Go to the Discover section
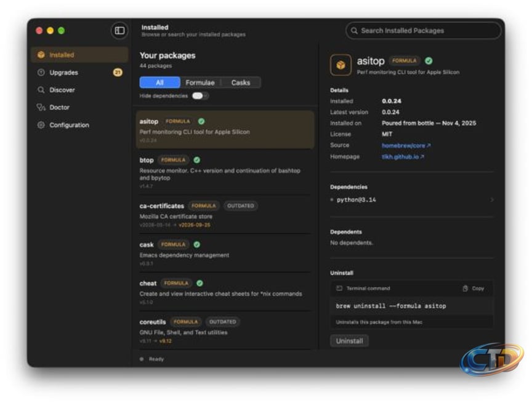 pos(79,90)
